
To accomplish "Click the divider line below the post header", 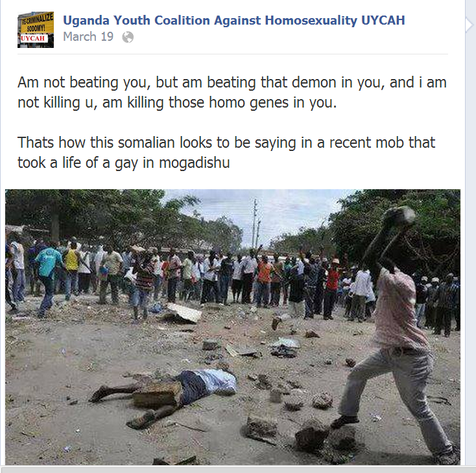I will [233, 54].
